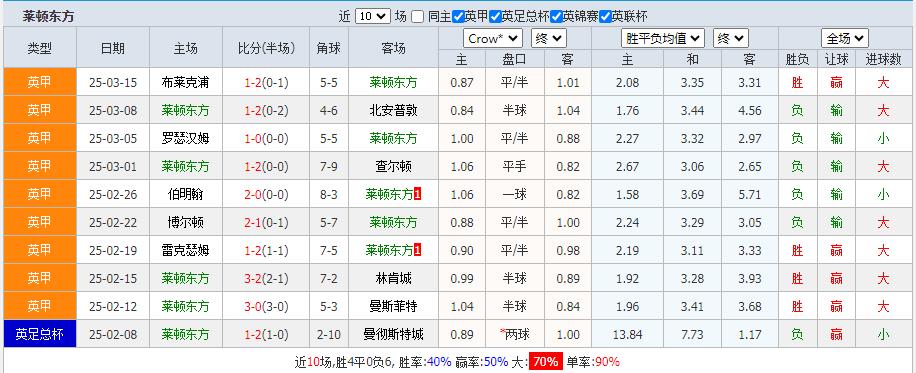Open the Crow* bookmaker dropdown
The image size is (916, 373).
(x=493, y=39)
